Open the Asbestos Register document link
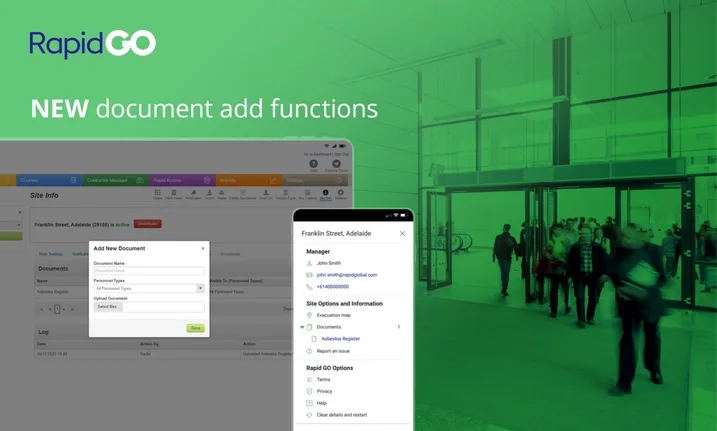This screenshot has height=431, width=717. click(341, 339)
